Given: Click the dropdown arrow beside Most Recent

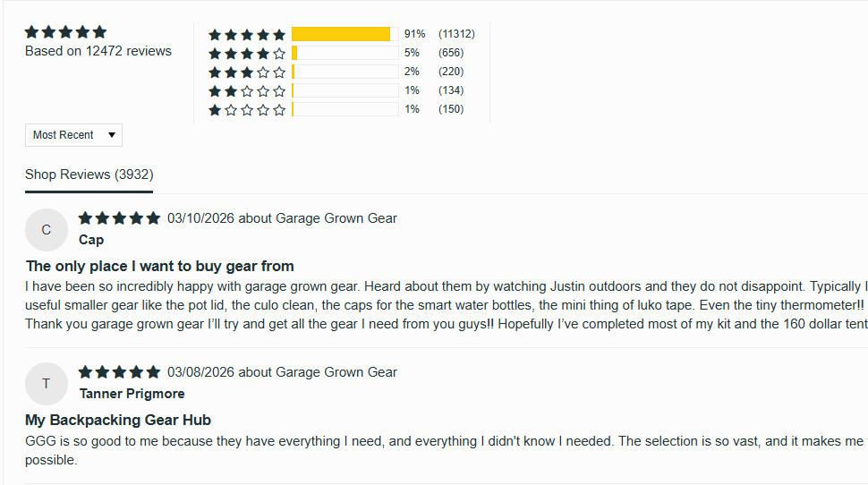Looking at the screenshot, I should [112, 135].
